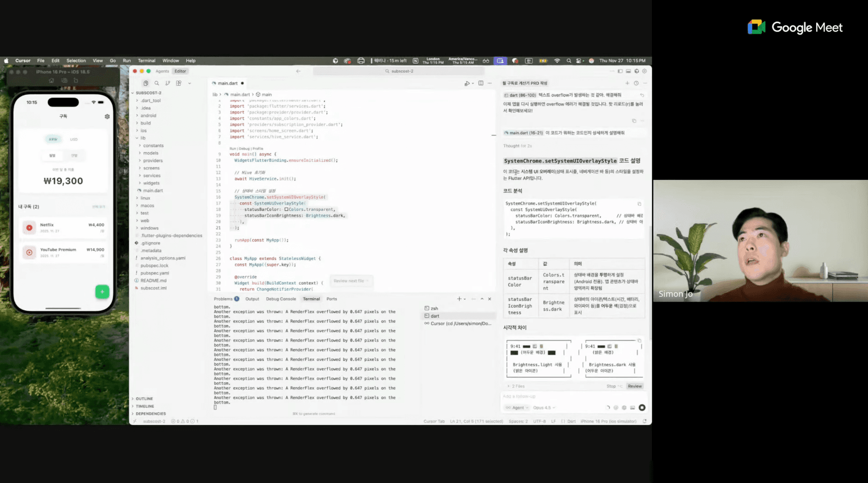This screenshot has width=868, height=483.
Task: Open chat history clock icon
Action: [636, 83]
